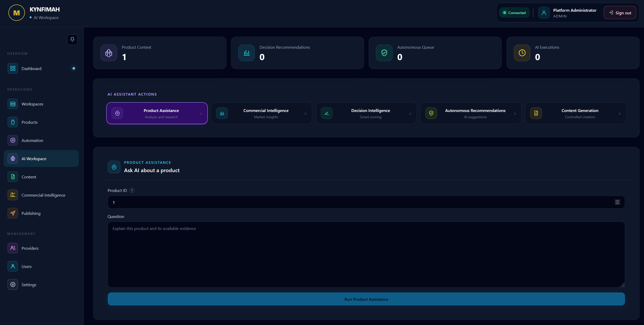The width and height of the screenshot is (644, 325).
Task: Click the AI Executions stat card
Action: click(x=573, y=53)
